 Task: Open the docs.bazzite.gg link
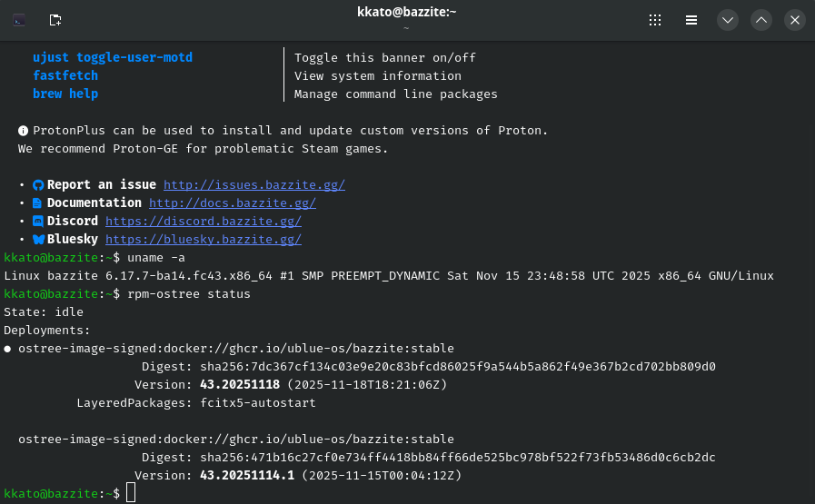233,203
